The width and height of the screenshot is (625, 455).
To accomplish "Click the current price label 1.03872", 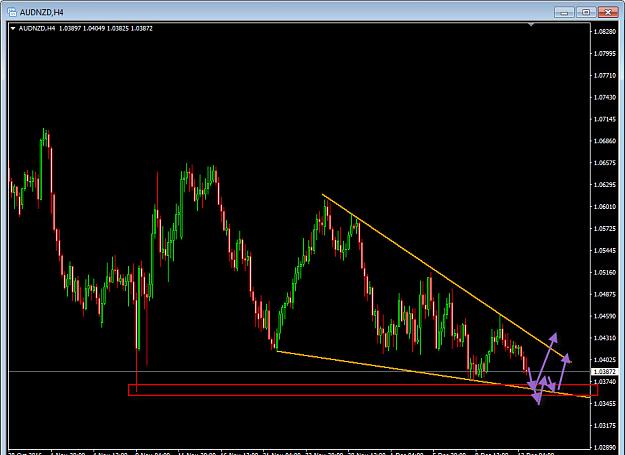I will 605,371.
